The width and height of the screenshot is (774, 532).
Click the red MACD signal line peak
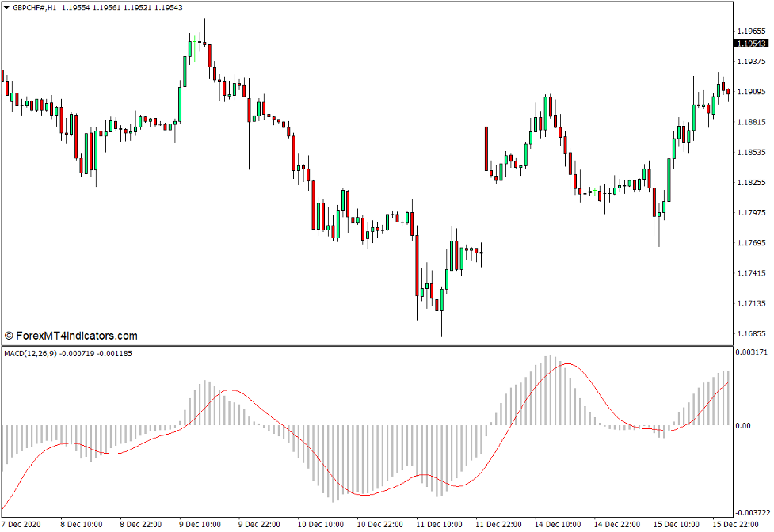[566, 365]
